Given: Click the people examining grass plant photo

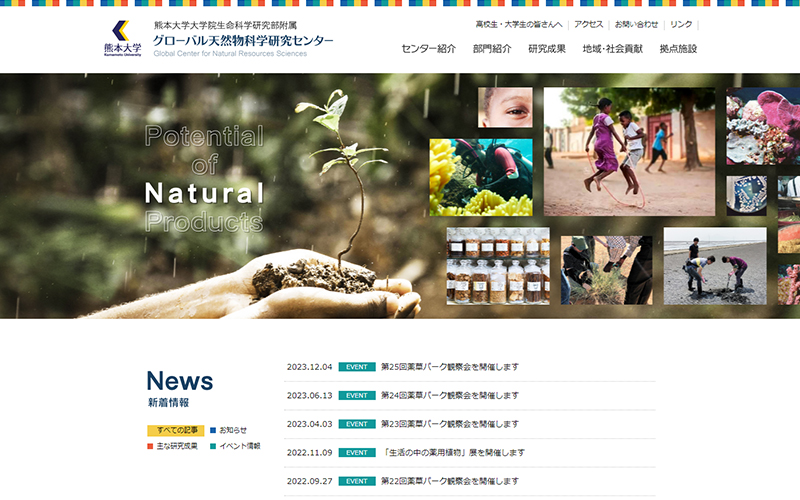Looking at the screenshot, I should [607, 270].
